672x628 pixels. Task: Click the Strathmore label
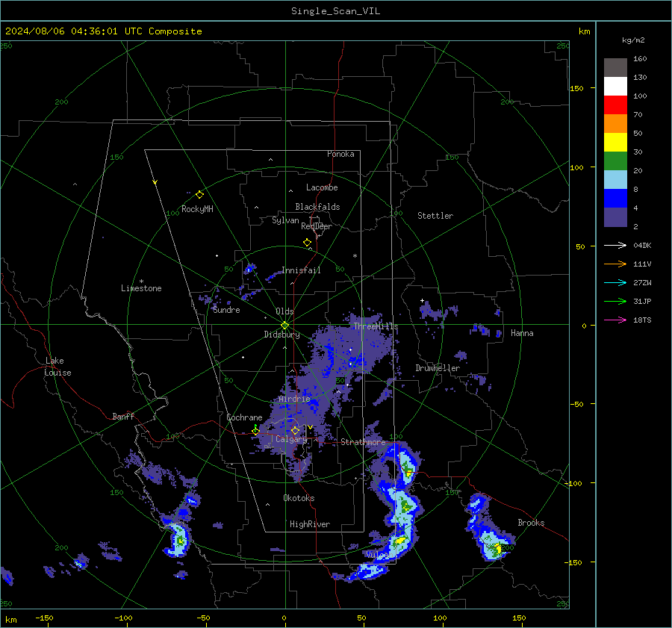[x=363, y=442]
